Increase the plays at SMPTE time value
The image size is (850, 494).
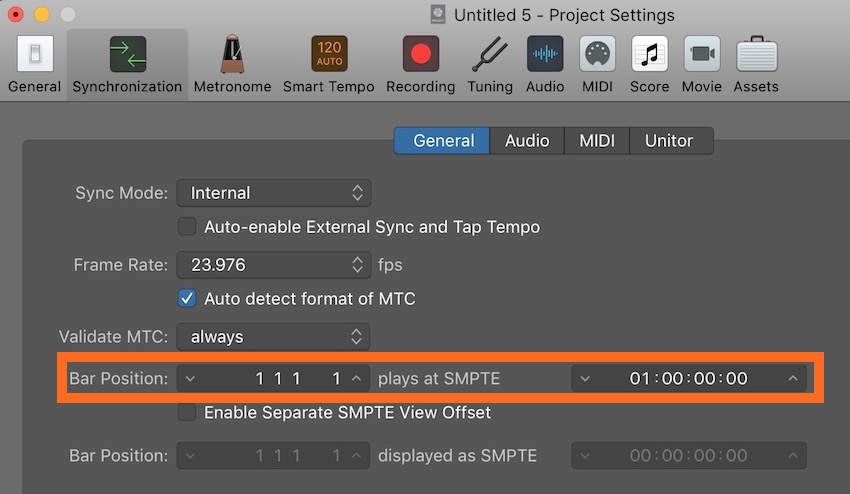(793, 379)
